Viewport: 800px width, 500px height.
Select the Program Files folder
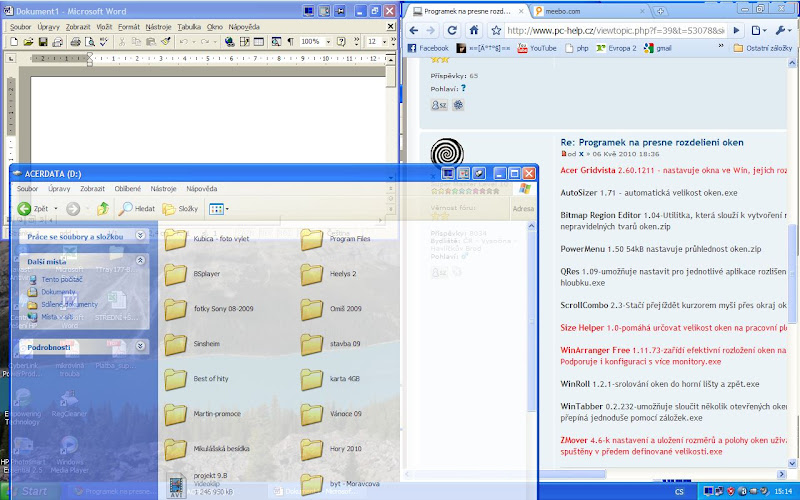335,239
